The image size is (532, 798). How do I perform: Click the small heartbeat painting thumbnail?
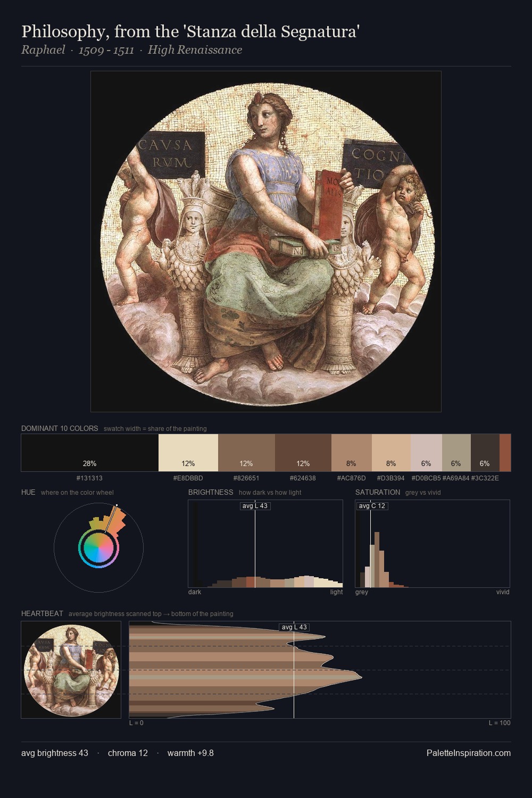[x=71, y=670]
